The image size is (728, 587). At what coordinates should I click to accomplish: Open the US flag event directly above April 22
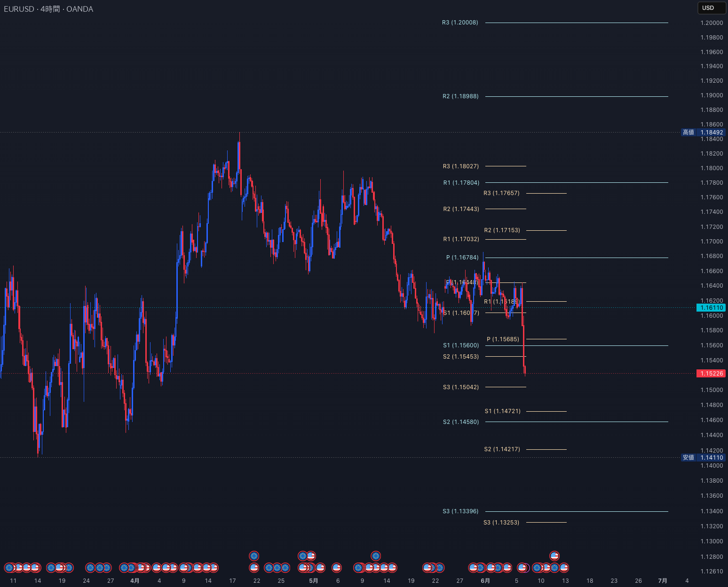click(x=254, y=568)
